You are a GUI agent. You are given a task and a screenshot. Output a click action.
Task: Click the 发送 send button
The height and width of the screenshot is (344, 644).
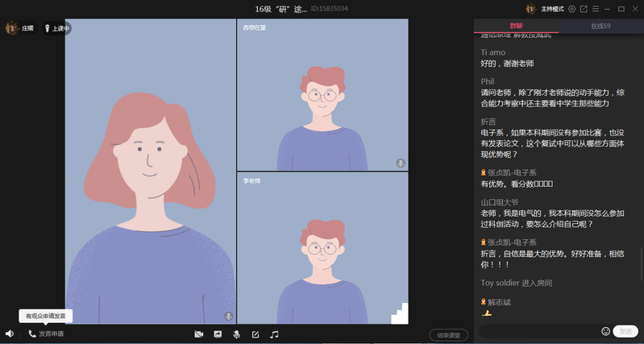(625, 331)
